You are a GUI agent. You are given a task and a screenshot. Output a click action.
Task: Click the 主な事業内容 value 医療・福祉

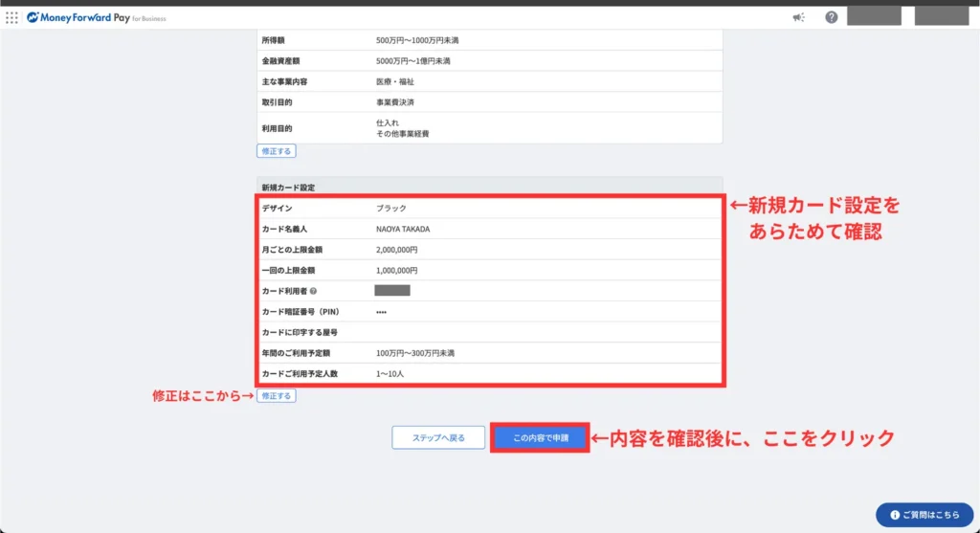[395, 82]
